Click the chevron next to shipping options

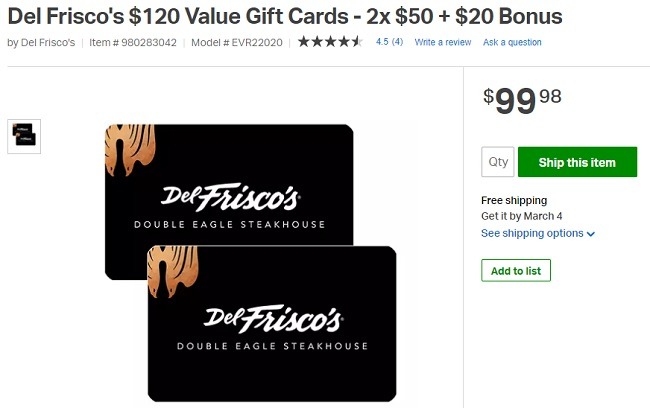point(591,234)
